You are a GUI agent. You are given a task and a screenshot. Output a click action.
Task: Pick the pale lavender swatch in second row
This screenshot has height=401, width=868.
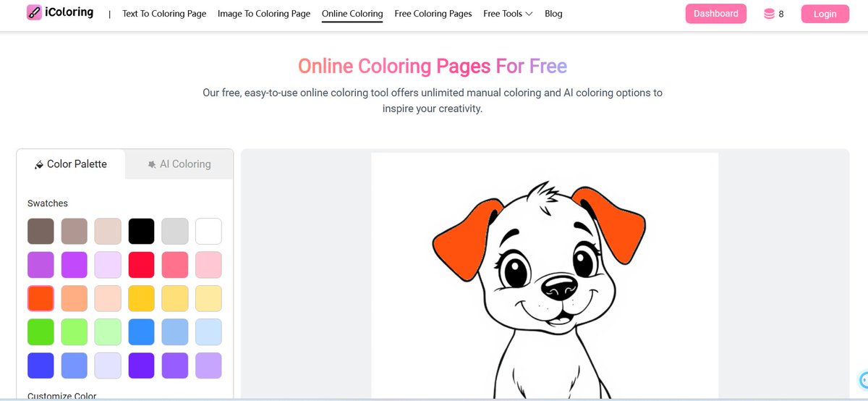(108, 265)
